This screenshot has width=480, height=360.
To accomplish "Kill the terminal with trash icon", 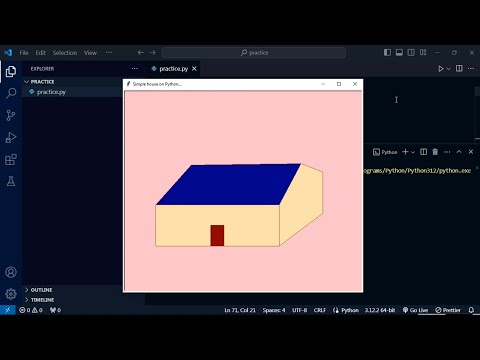I will 435,152.
